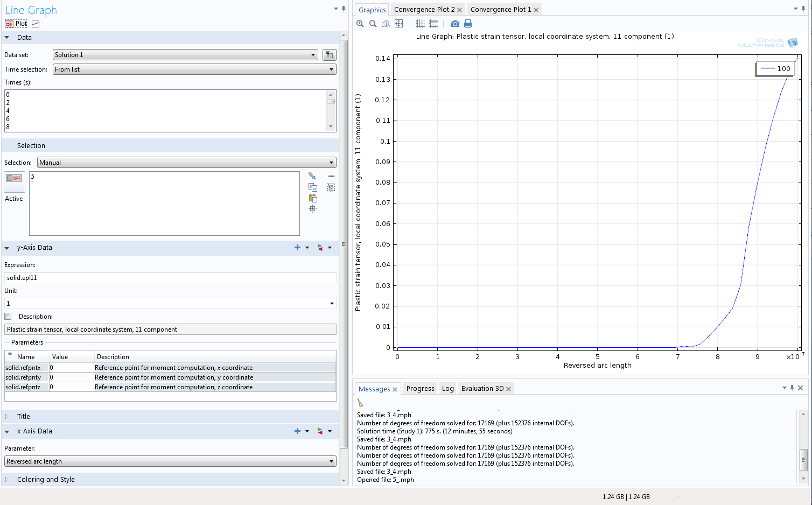Open the Progress tab
Screen dimensions: 812x505
pyautogui.click(x=420, y=389)
